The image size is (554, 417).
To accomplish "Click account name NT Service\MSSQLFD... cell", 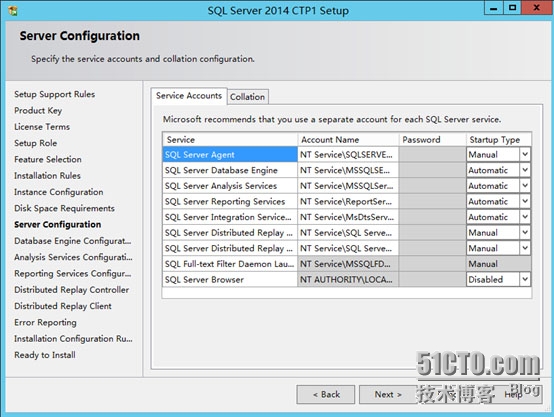I will pyautogui.click(x=348, y=264).
